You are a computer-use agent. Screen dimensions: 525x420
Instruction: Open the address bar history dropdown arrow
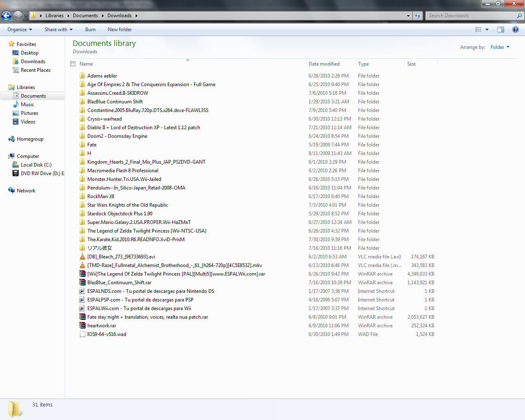click(x=408, y=16)
